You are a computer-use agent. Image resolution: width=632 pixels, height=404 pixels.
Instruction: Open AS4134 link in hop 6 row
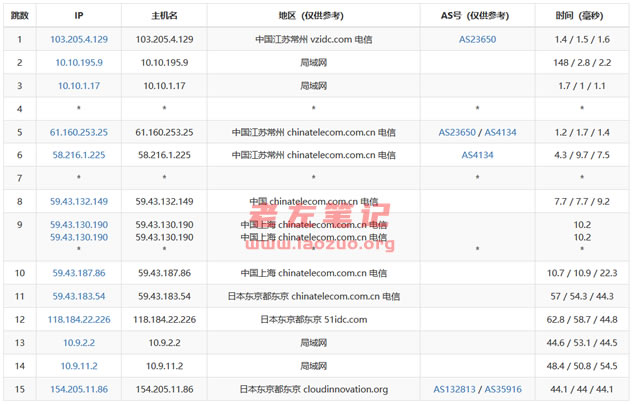coord(478,155)
